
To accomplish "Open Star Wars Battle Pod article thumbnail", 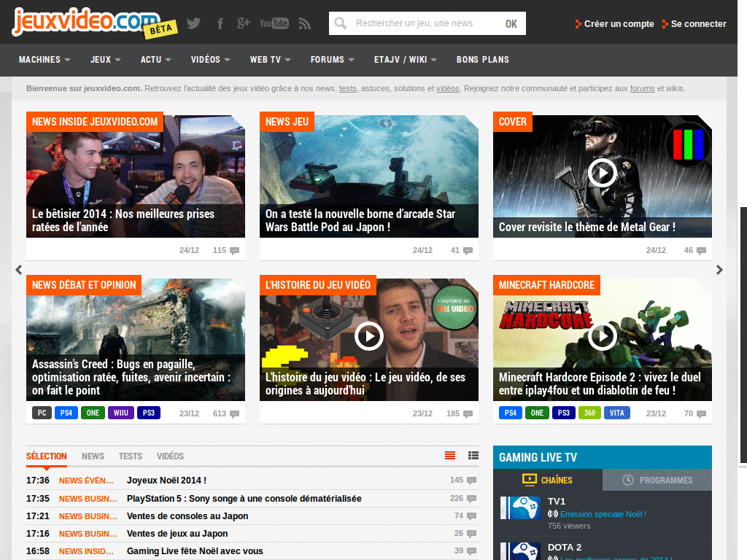I will click(368, 176).
